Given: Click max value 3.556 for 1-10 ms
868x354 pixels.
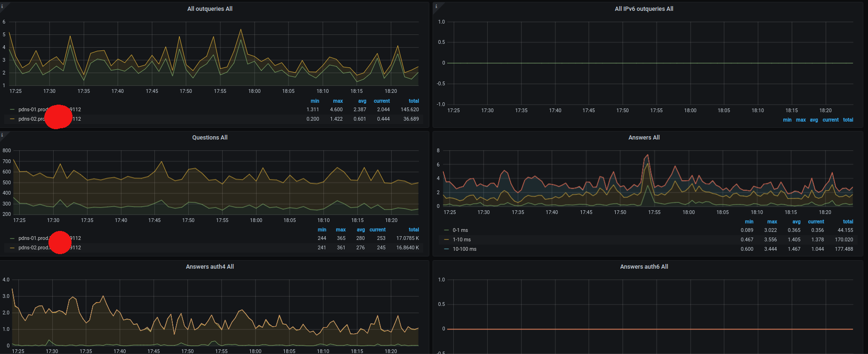Looking at the screenshot, I should 771,239.
